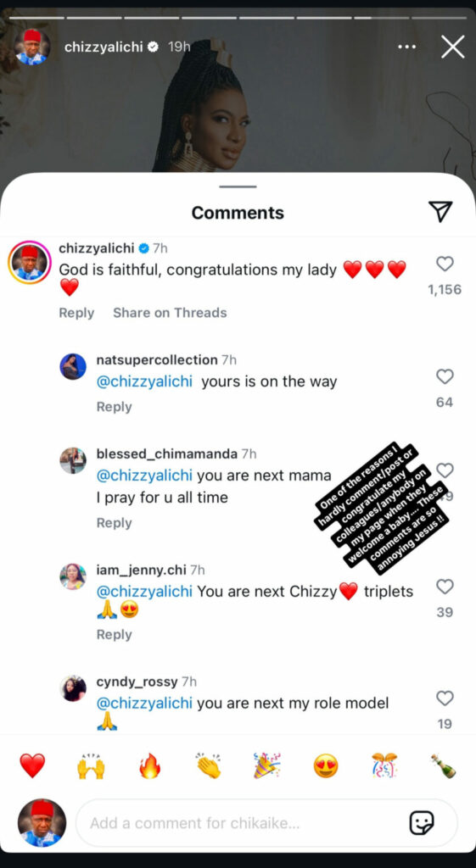The height and width of the screenshot is (868, 476).
Task: Send the heart-eyes emoji reaction
Action: coord(326,766)
